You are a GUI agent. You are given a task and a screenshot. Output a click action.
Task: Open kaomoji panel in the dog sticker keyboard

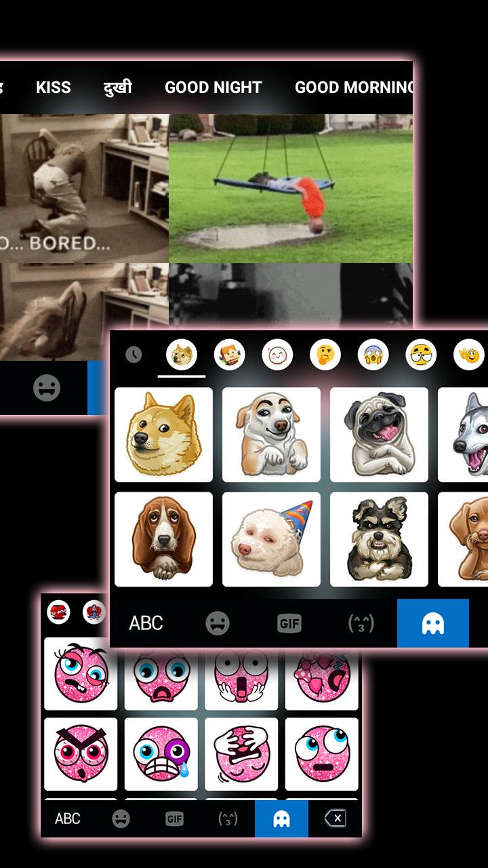pyautogui.click(x=361, y=623)
